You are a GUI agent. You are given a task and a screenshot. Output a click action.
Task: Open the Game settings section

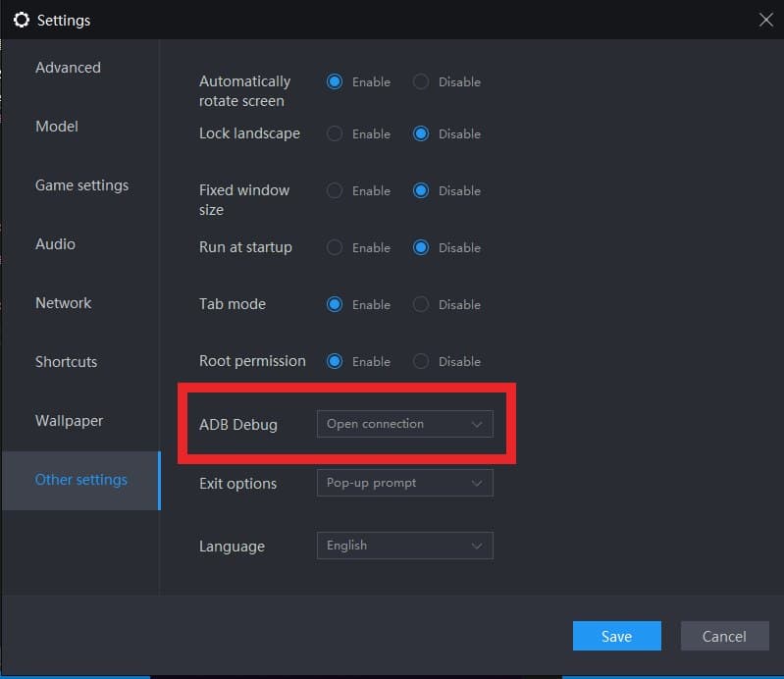pos(81,185)
